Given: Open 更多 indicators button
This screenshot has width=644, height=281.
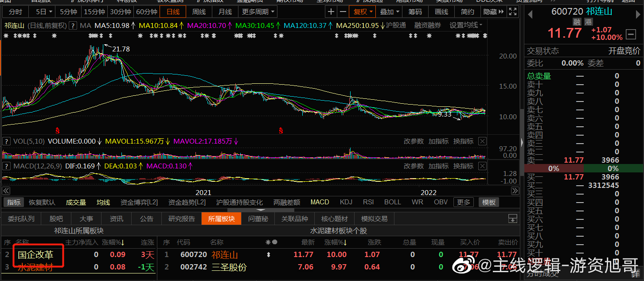Looking at the screenshot, I should tap(464, 202).
